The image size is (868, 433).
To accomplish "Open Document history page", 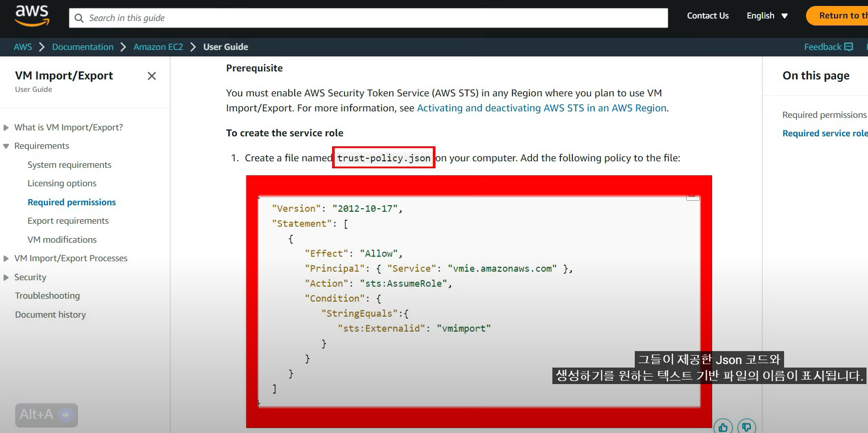I will (50, 315).
